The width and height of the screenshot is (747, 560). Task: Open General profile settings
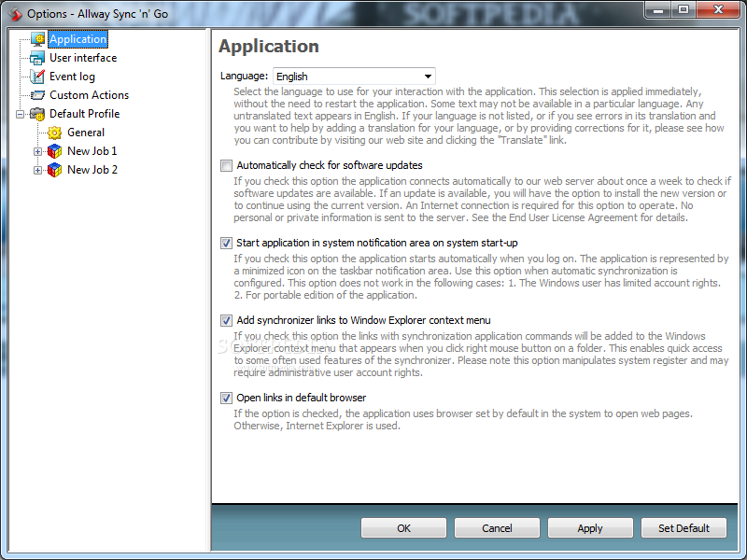pyautogui.click(x=86, y=133)
